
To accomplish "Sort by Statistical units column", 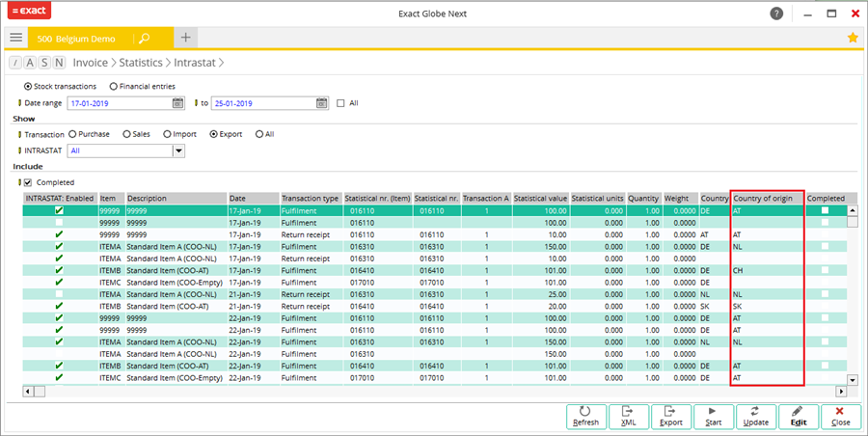I will pos(597,199).
